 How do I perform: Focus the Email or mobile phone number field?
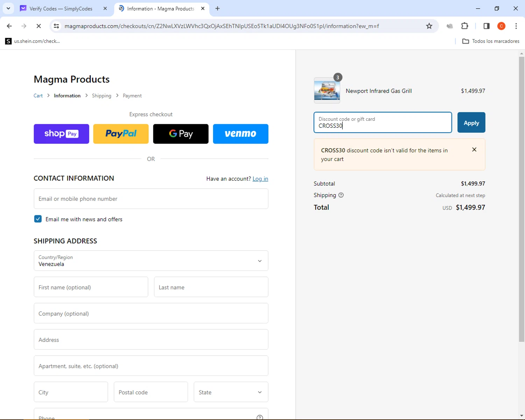click(x=151, y=199)
